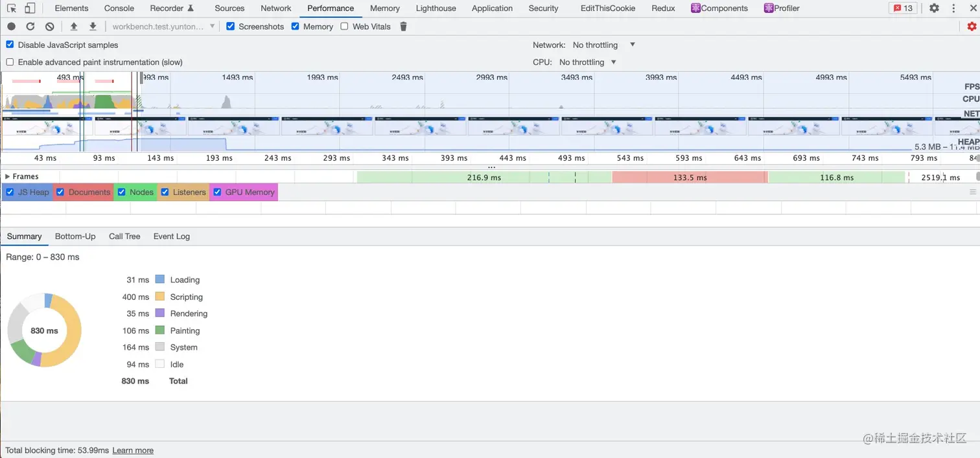Open the Sources tab
980x458 pixels.
229,8
